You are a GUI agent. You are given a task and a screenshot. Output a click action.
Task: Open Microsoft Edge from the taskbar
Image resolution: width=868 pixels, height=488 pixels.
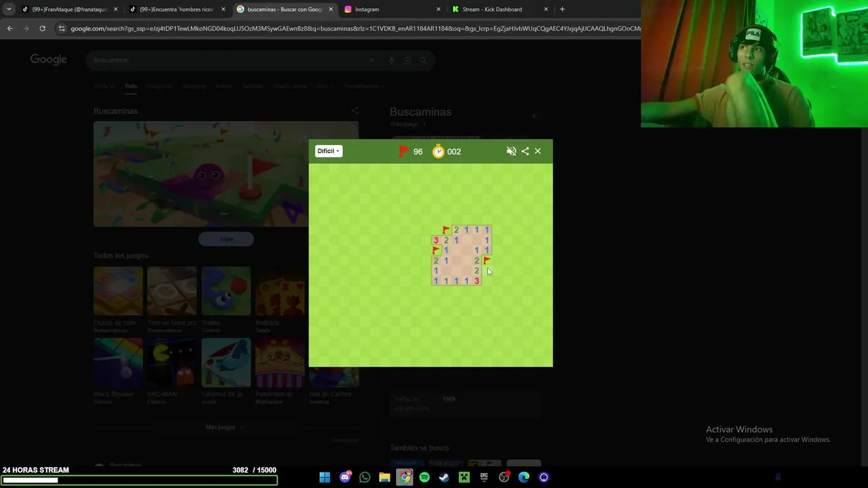(524, 477)
